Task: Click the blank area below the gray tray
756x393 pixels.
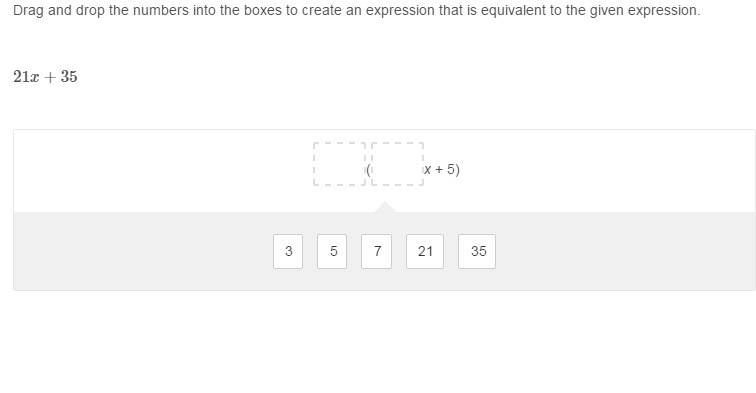Action: pyautogui.click(x=378, y=341)
